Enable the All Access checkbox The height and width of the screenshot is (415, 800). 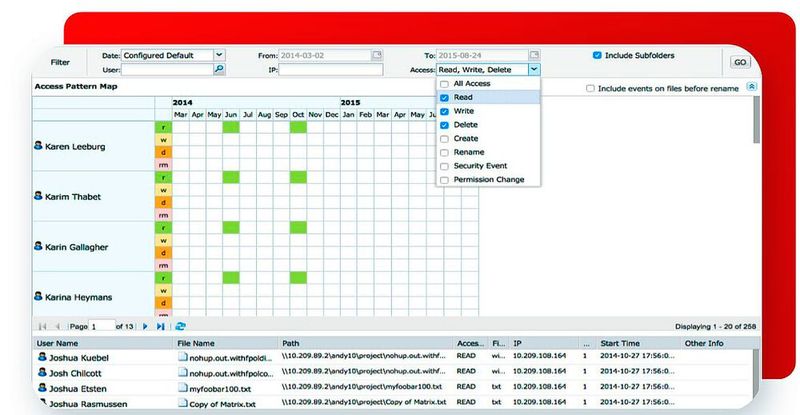click(444, 85)
